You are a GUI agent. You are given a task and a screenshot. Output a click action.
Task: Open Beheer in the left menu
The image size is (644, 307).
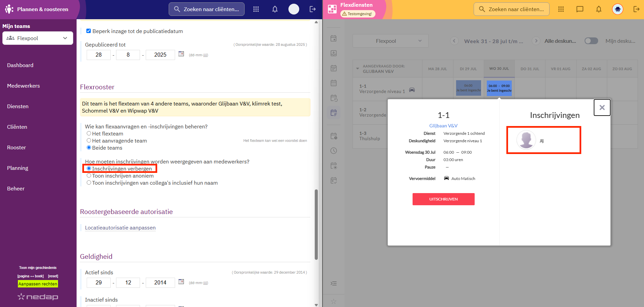(x=16, y=189)
